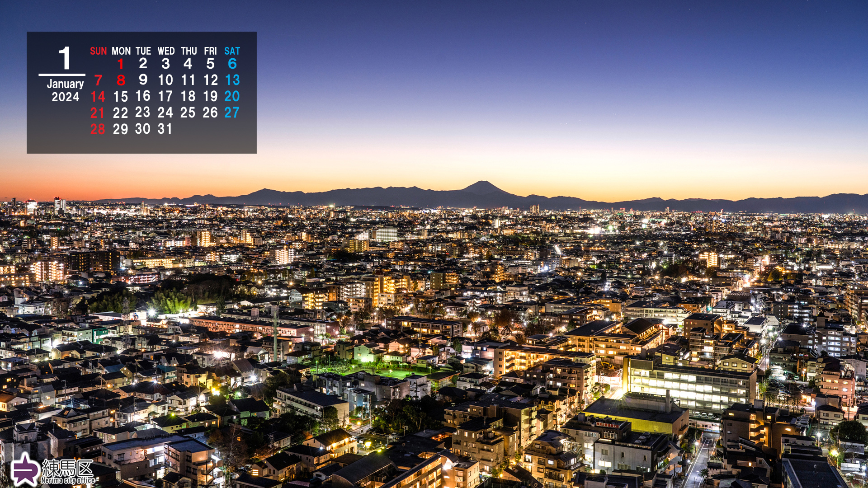Screen dimensions: 868x488
Task: Select date 9 in the calendar
Action: click(x=143, y=80)
